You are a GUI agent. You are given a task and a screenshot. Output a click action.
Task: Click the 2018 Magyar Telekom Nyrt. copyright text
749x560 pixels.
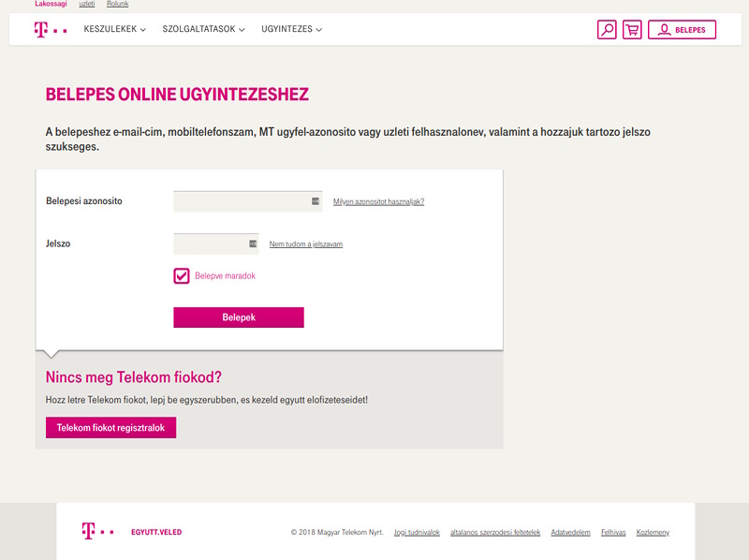click(x=337, y=532)
